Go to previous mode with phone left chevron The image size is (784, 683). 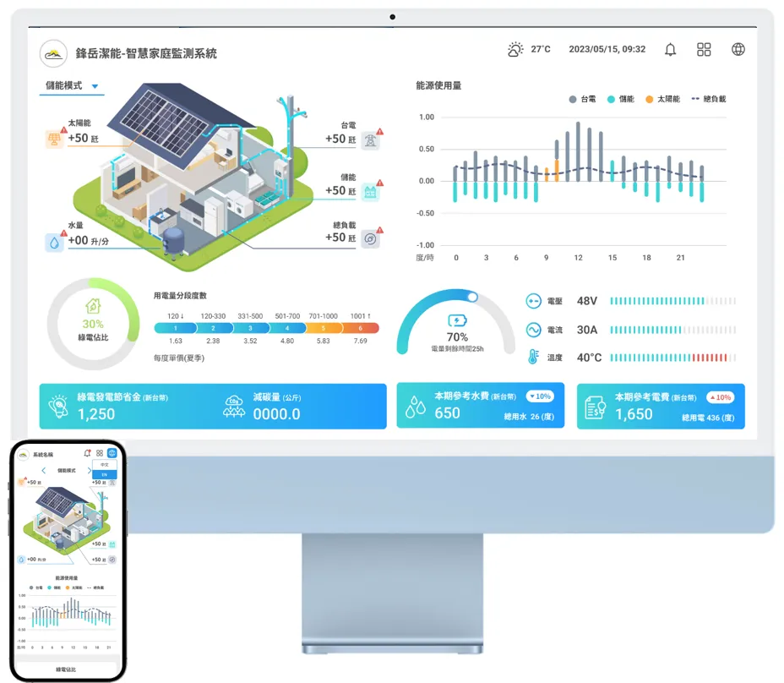click(x=43, y=470)
